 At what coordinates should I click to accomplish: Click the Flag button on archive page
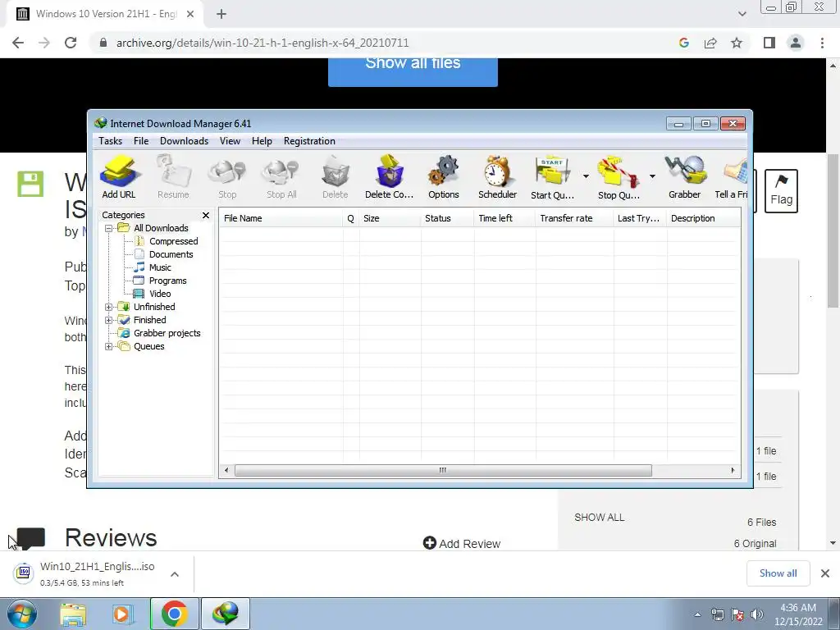(x=781, y=191)
